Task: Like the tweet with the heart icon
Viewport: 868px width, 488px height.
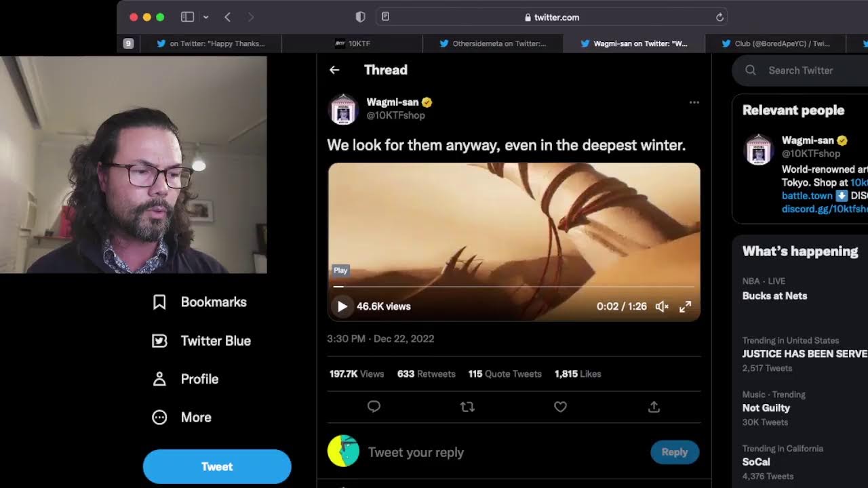Action: [x=560, y=407]
